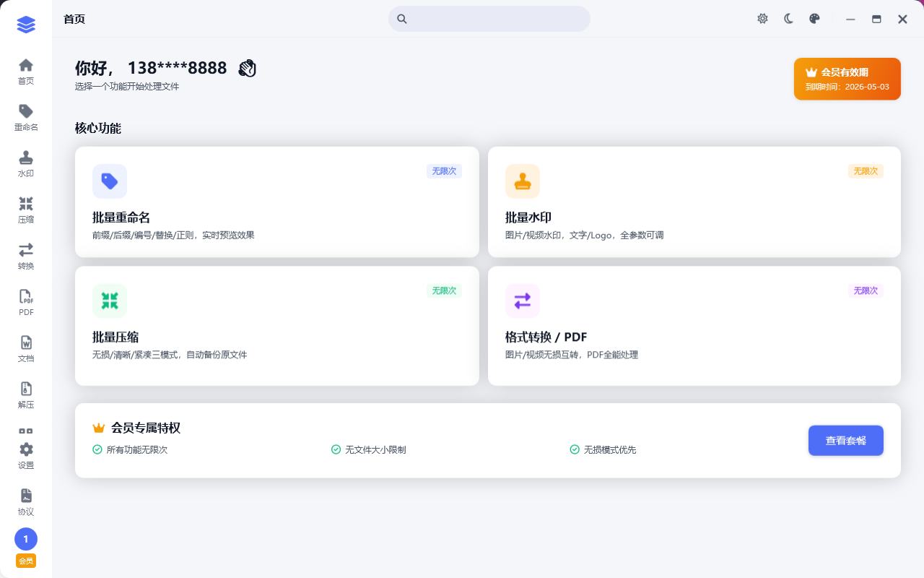Open the 格式转换 / PDF feature card

694,326
